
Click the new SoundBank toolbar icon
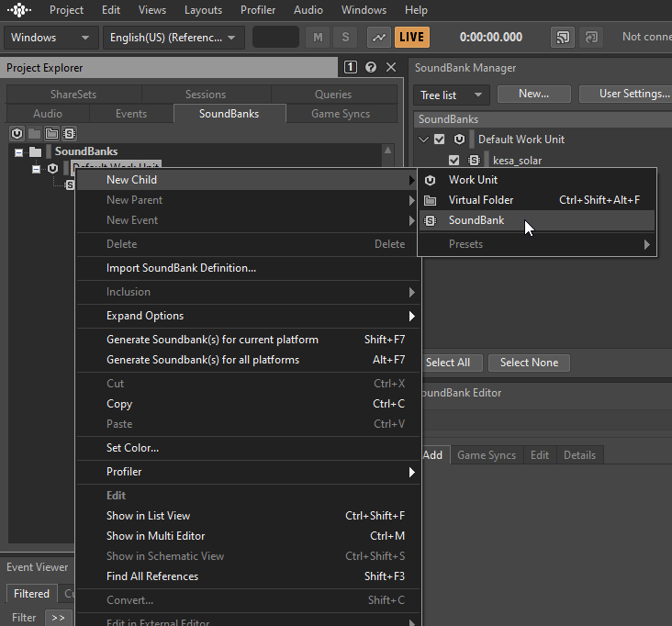[69, 133]
